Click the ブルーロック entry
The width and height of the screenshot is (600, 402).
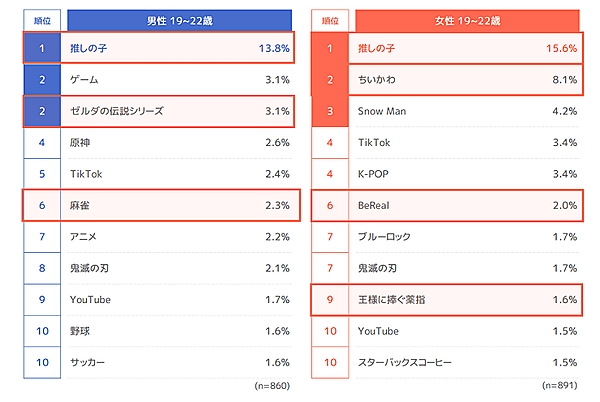click(385, 236)
